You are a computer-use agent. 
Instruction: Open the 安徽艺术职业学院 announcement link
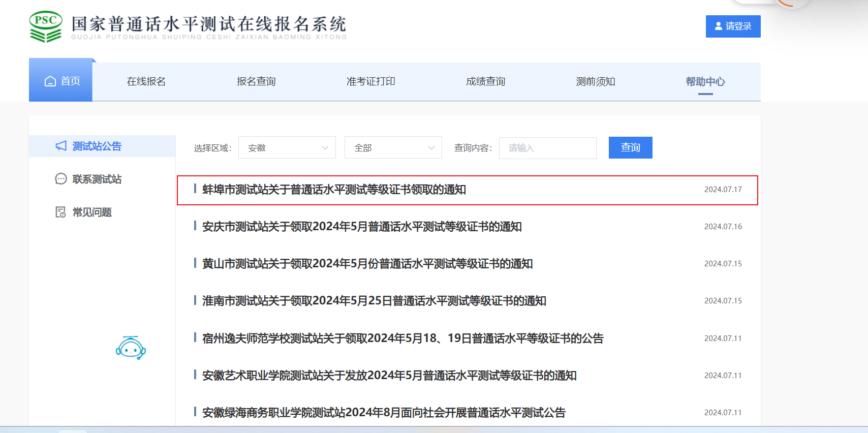(389, 376)
